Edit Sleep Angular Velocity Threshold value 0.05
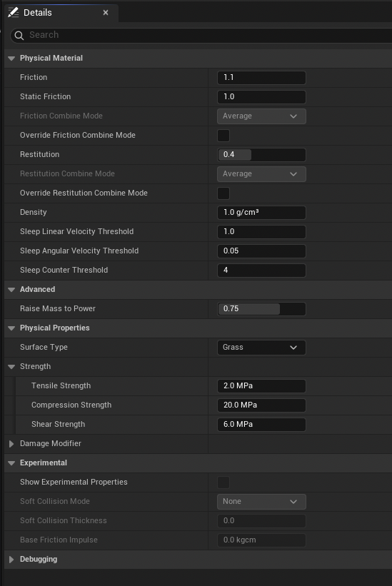The height and width of the screenshot is (586, 392). (261, 251)
